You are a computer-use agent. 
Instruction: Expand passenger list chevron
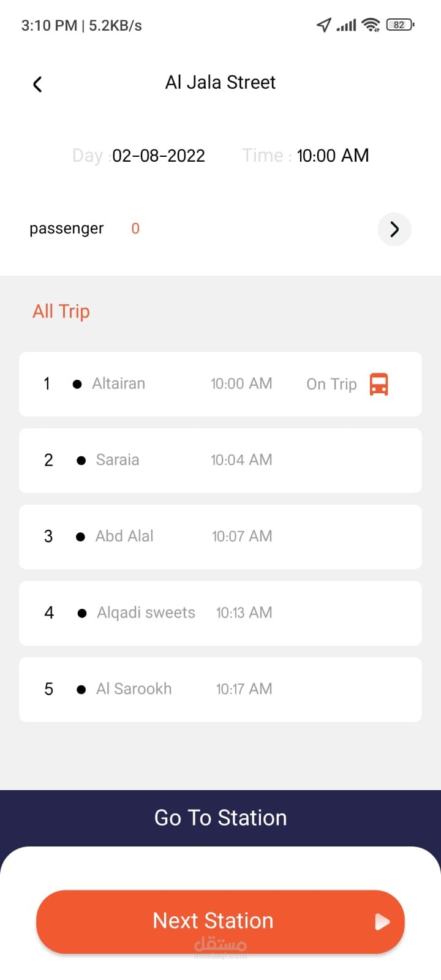click(394, 229)
